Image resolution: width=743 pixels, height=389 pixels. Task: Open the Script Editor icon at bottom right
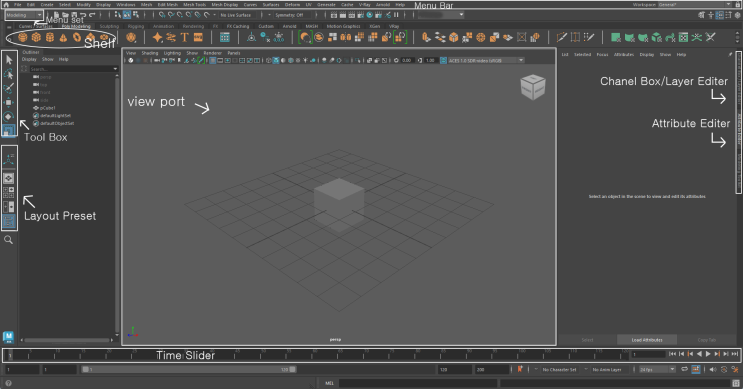click(x=735, y=383)
